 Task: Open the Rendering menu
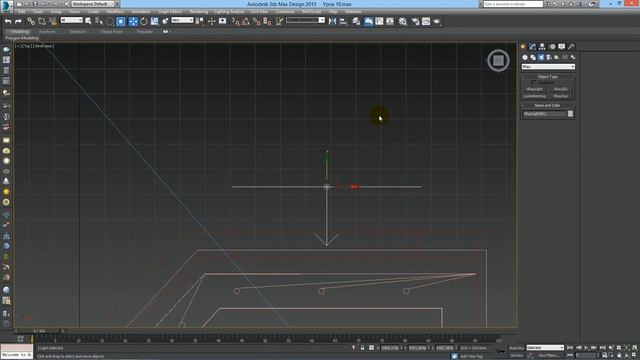[199, 12]
